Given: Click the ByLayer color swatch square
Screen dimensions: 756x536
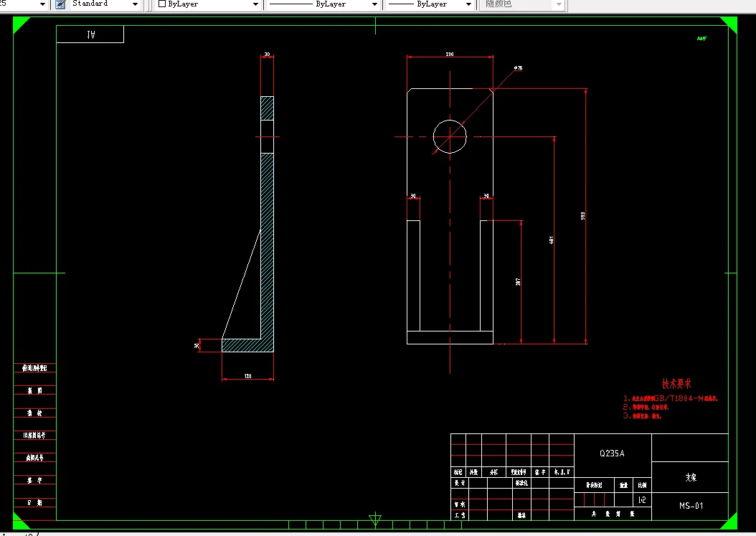Looking at the screenshot, I should tap(162, 4).
